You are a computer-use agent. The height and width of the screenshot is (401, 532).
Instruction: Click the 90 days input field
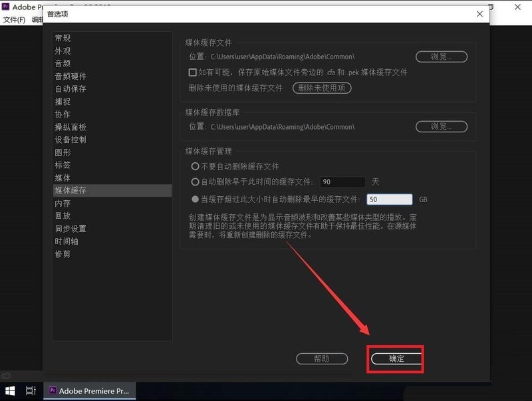[342, 182]
